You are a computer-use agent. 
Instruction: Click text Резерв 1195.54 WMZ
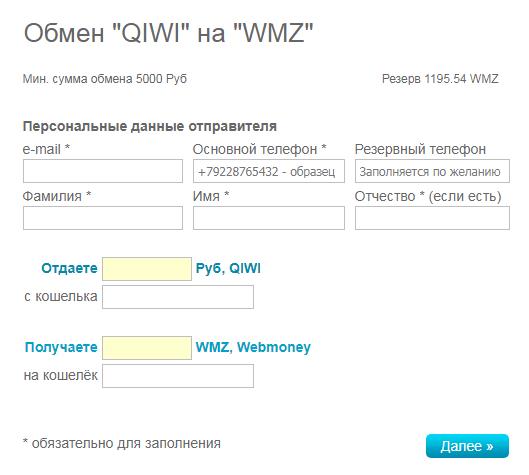[x=440, y=79]
